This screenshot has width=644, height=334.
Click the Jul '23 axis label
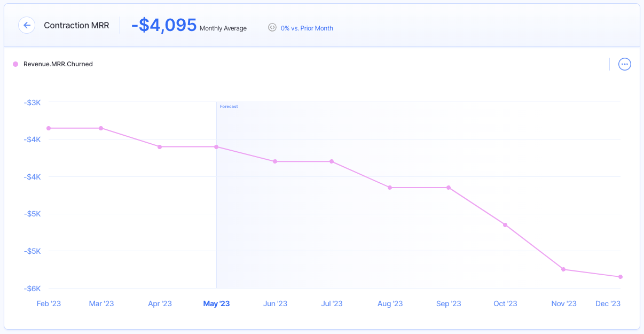click(332, 303)
